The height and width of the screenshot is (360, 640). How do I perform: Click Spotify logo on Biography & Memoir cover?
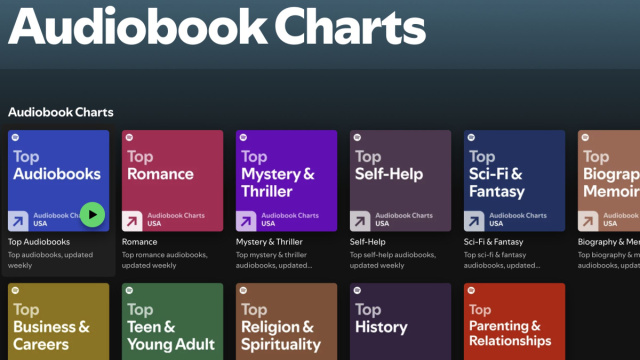pyautogui.click(x=585, y=138)
